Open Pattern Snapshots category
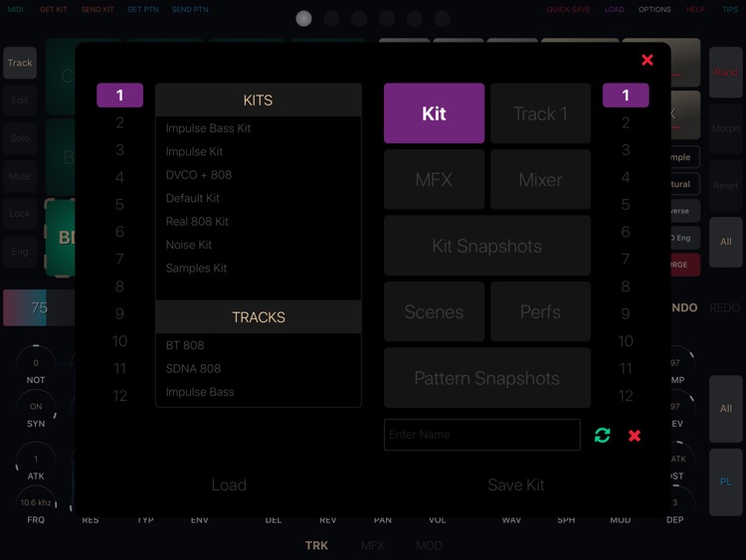Viewport: 746px width, 560px height. click(487, 378)
